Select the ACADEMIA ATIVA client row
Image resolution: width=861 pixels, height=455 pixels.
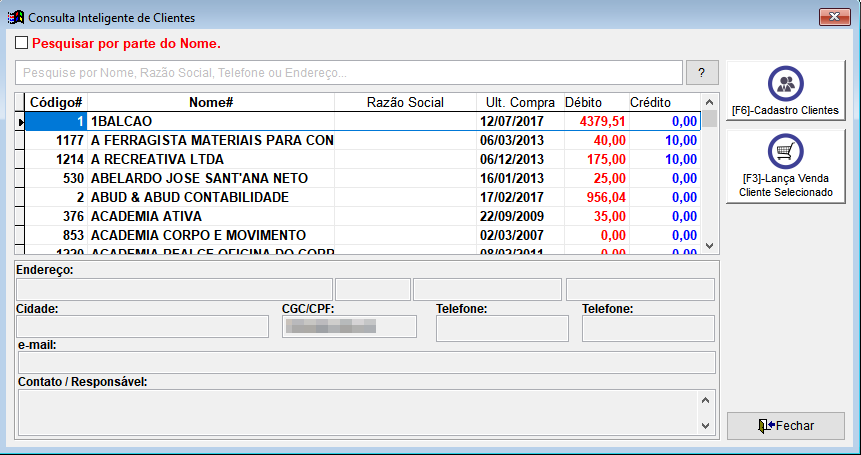[362, 216]
